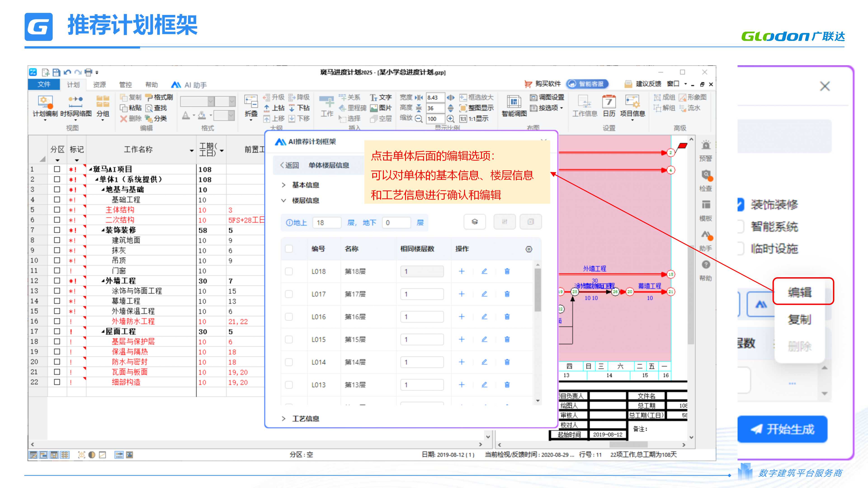Toggle the 分区 checkbox for 主体结构 row
This screenshot has height=488, width=868.
coord(57,209)
